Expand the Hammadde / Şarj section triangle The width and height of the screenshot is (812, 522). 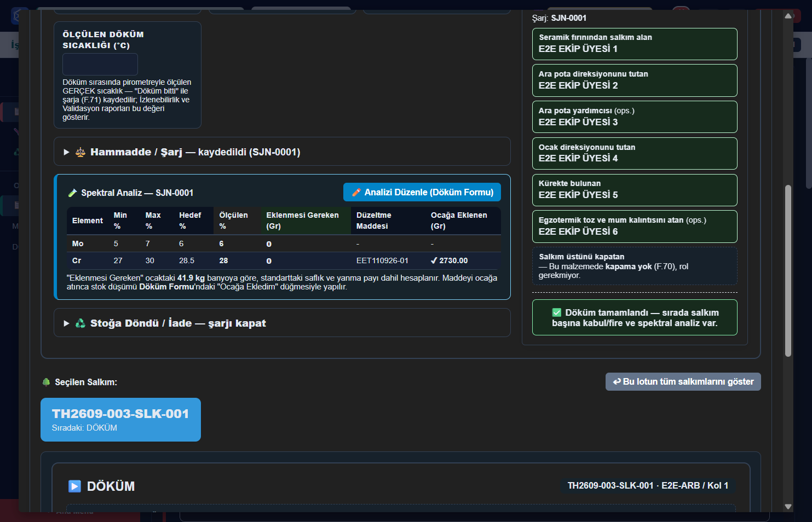tap(66, 152)
